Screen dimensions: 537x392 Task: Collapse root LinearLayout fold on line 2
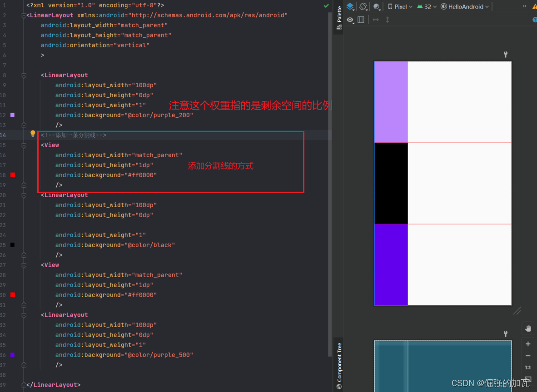[24, 15]
